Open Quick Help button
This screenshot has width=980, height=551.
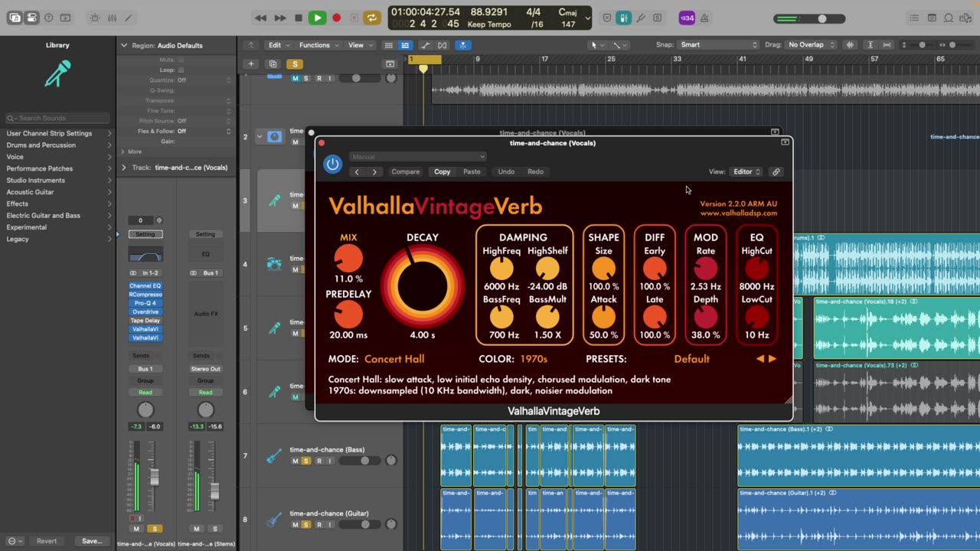tap(48, 18)
